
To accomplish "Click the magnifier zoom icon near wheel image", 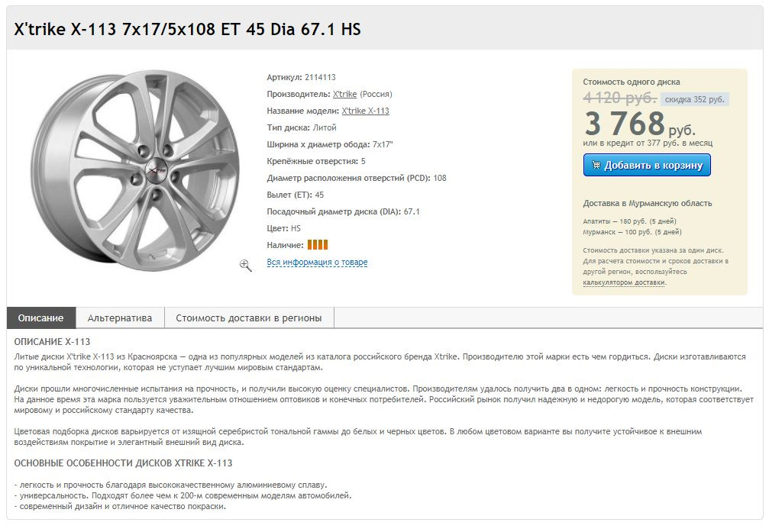I will point(246,265).
